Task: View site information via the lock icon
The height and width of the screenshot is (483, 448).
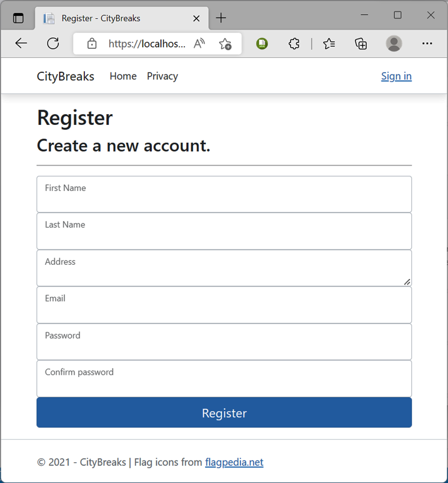Action: click(x=92, y=43)
